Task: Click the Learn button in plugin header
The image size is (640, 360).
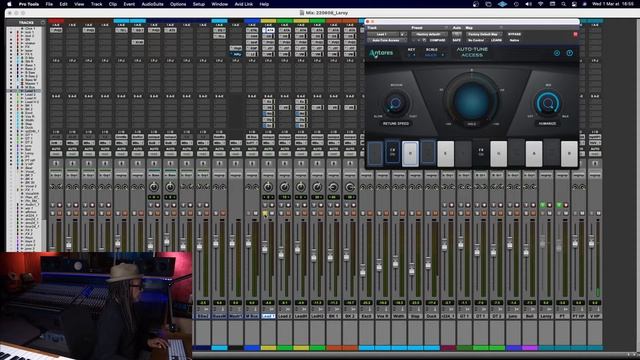Action: coord(496,40)
